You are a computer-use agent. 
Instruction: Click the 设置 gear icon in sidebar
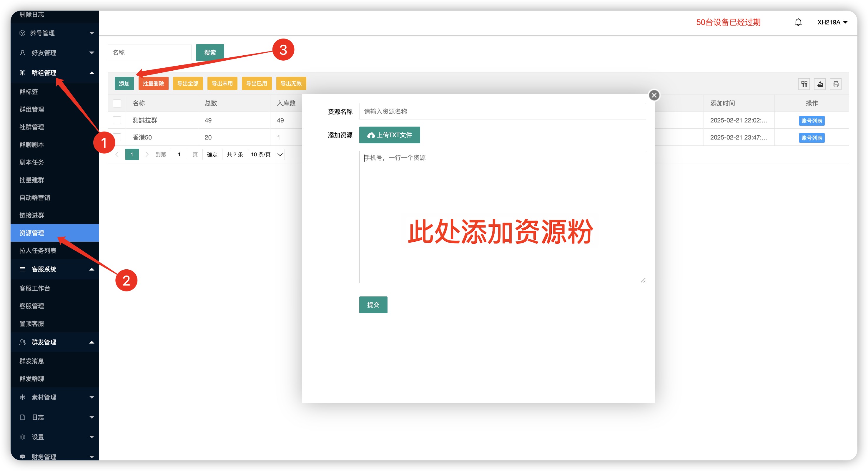[x=23, y=437]
